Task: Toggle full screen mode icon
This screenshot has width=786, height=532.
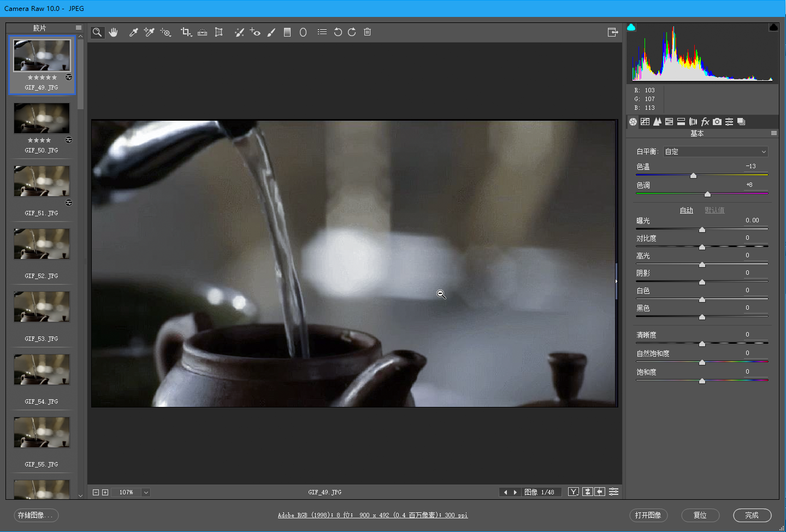Action: (613, 32)
